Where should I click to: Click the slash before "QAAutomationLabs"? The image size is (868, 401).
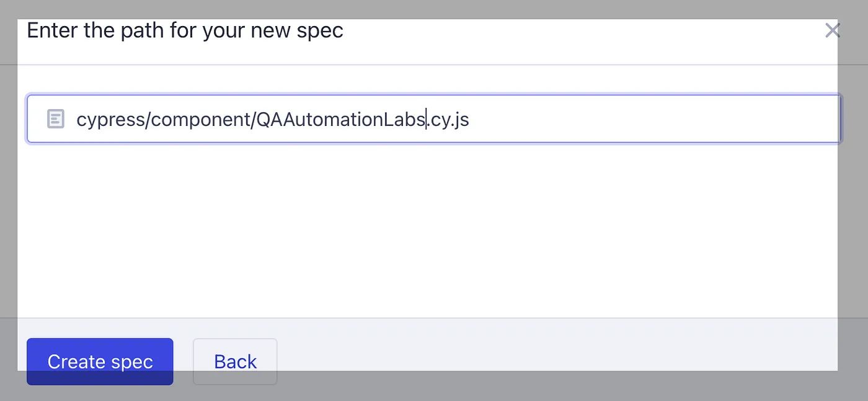(253, 119)
